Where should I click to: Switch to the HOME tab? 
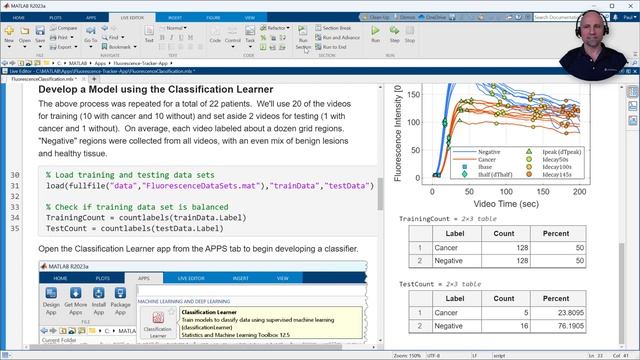coord(18,18)
